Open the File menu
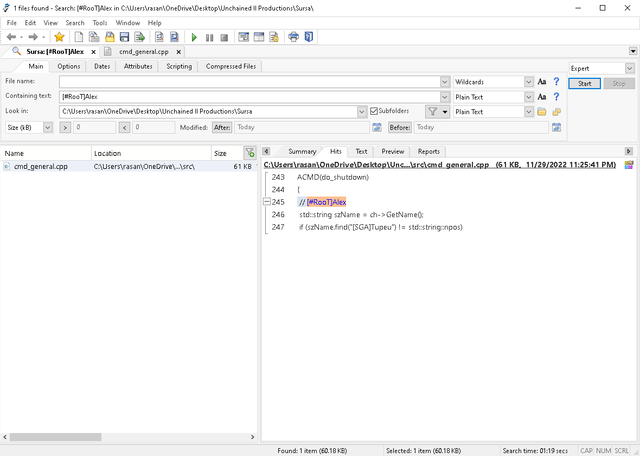 (12, 23)
